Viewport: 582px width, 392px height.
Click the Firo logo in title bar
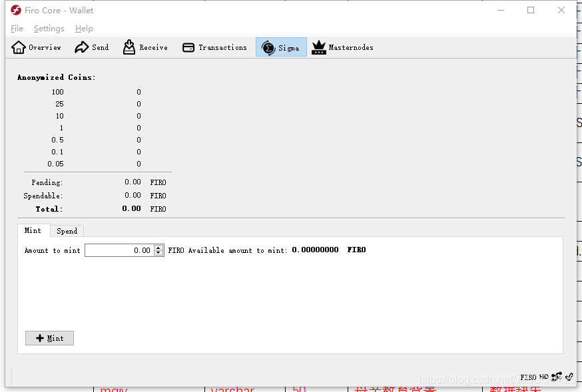coord(16,10)
